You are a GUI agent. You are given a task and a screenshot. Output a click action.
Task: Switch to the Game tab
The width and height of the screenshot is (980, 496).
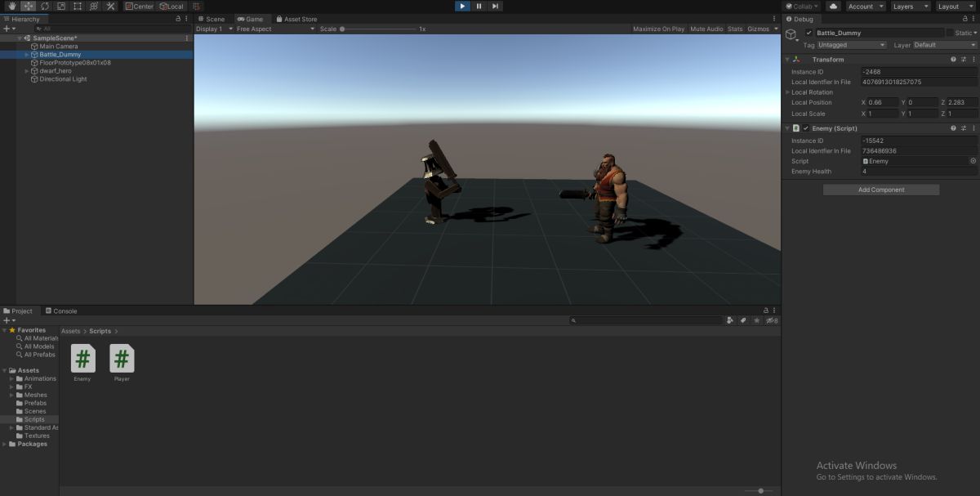coord(250,19)
